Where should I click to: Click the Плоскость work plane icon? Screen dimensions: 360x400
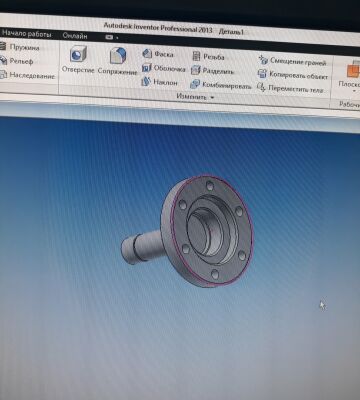(353, 70)
